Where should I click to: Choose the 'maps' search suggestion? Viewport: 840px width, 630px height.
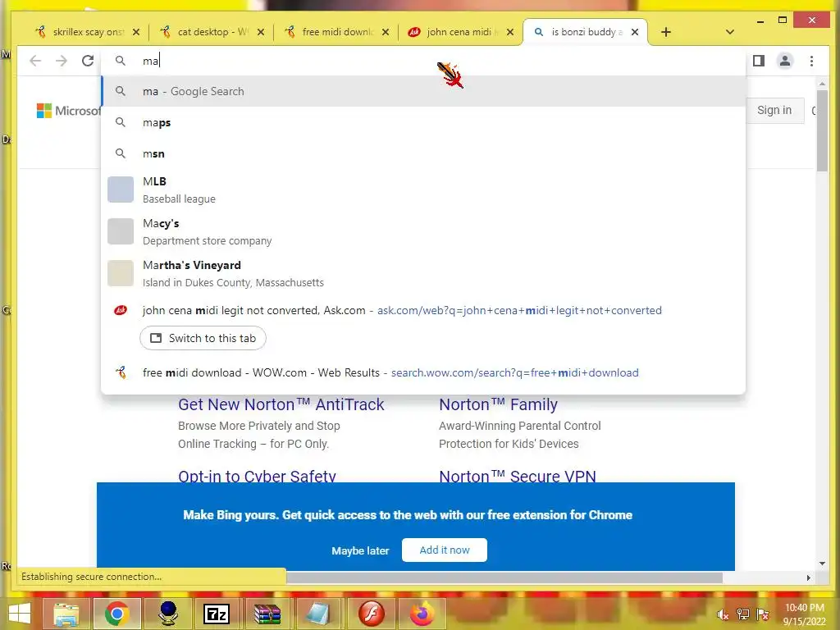click(x=423, y=123)
